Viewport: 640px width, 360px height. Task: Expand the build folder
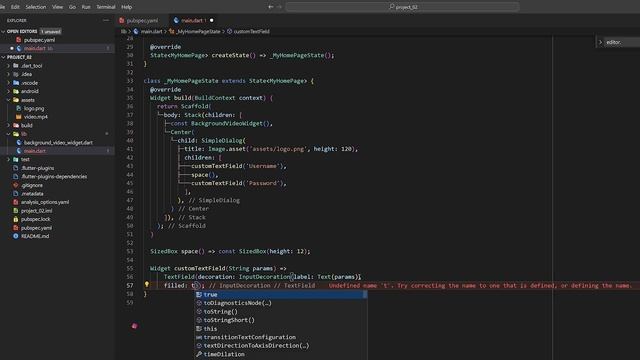27,125
